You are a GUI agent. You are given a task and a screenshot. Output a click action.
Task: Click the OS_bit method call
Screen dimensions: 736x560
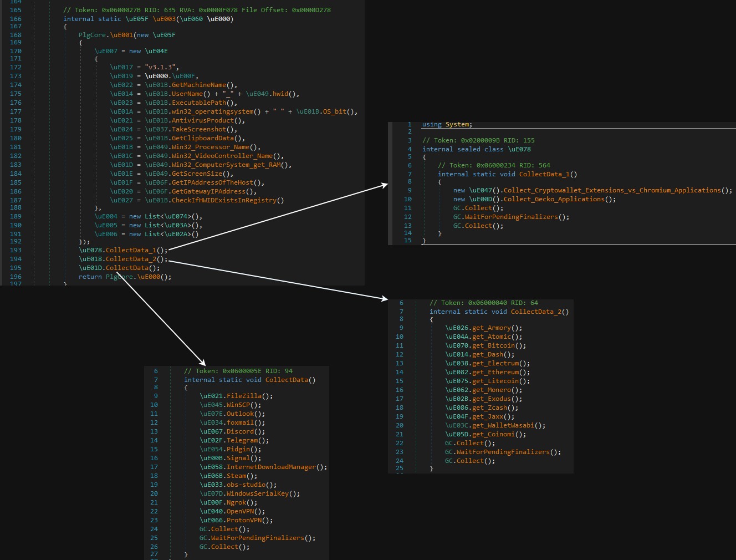(x=335, y=111)
